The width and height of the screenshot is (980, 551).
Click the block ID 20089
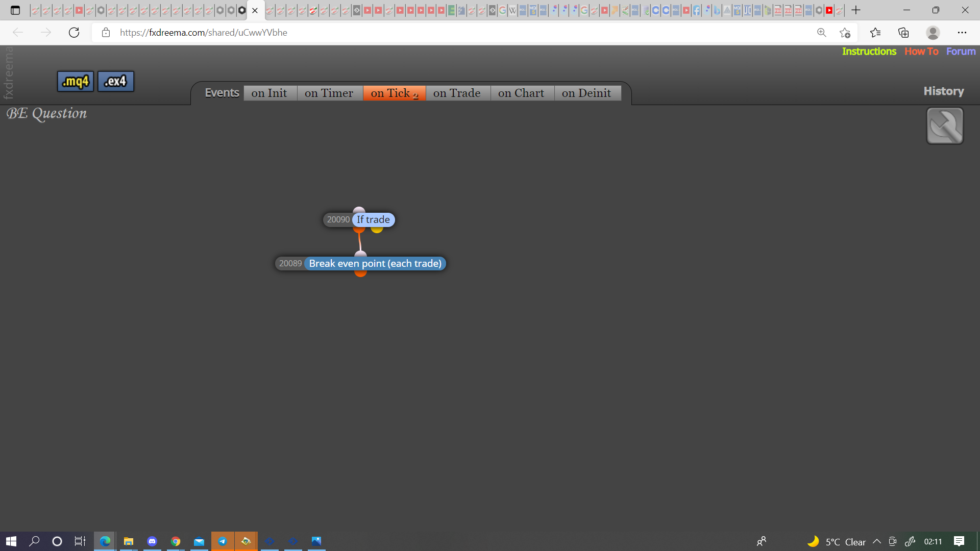click(x=290, y=264)
